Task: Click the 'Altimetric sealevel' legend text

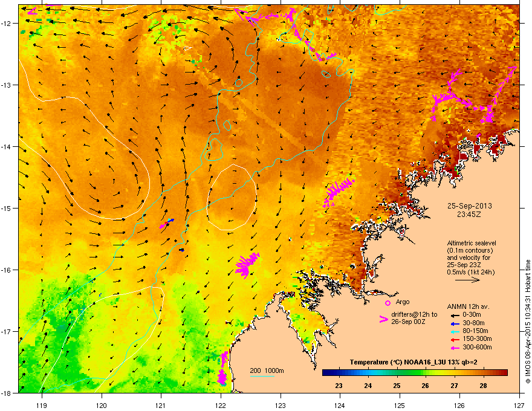Action: [x=472, y=243]
